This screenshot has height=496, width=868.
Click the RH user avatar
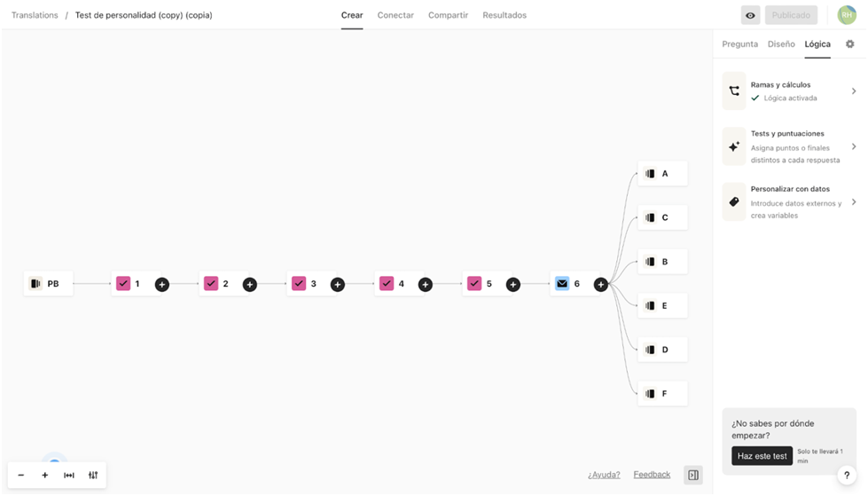point(847,15)
